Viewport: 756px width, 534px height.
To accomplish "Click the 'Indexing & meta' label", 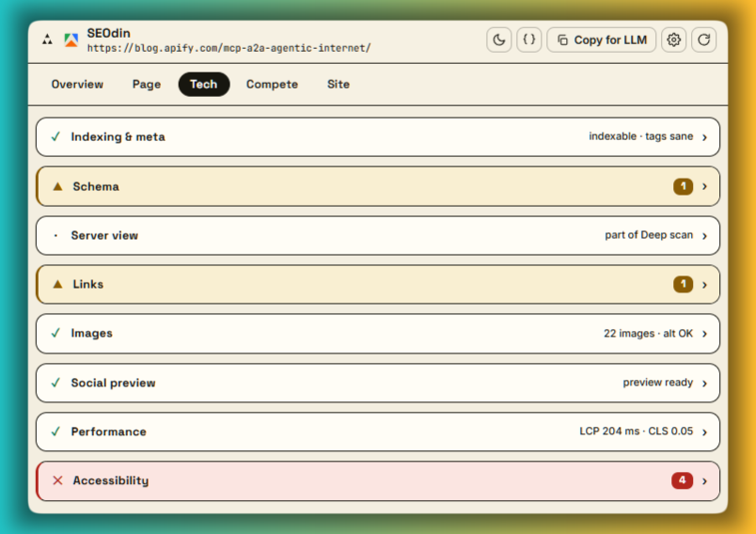I will pos(118,137).
